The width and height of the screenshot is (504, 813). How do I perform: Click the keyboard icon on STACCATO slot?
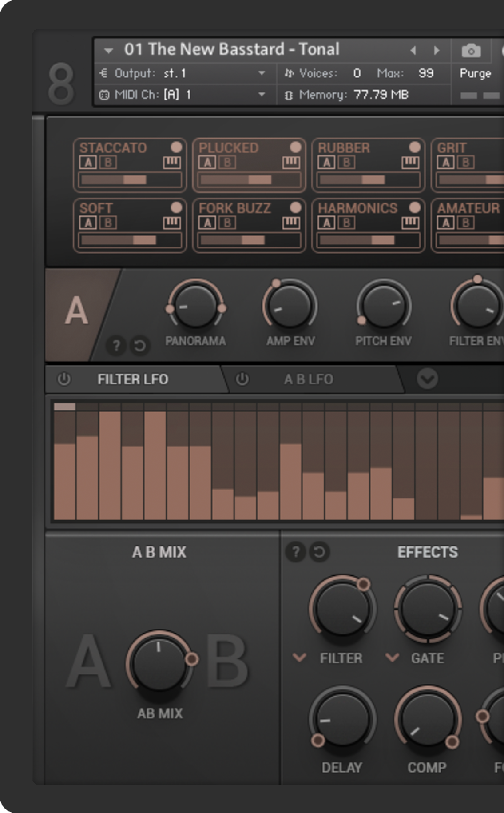pos(172,163)
